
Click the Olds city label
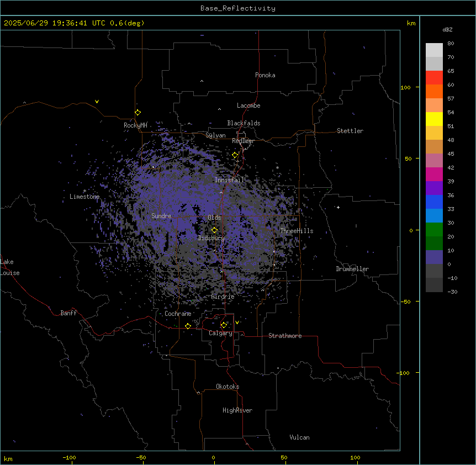(x=214, y=218)
